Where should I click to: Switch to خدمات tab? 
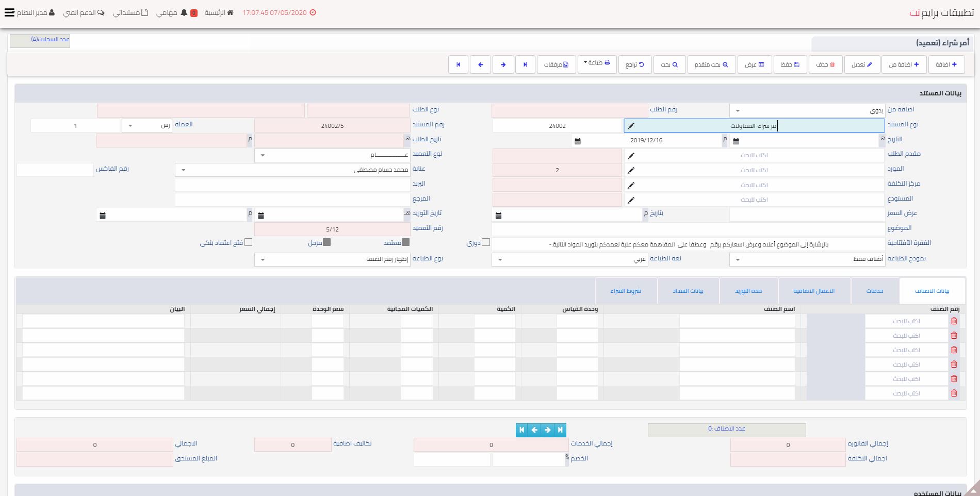click(x=874, y=291)
